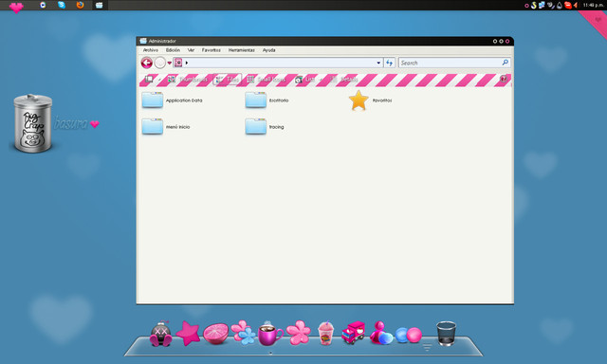Click the pink grapefruit half icon in dock
This screenshot has height=364, width=607.
[x=216, y=334]
